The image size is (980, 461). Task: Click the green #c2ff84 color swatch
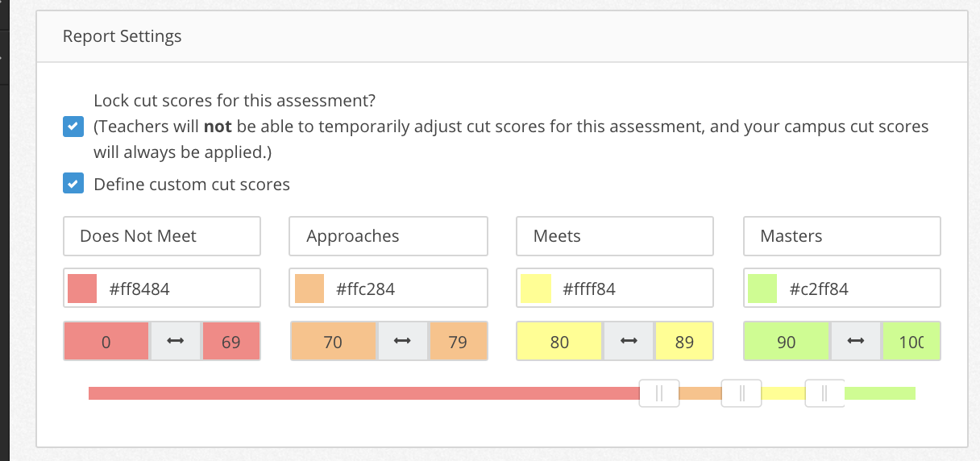point(762,289)
